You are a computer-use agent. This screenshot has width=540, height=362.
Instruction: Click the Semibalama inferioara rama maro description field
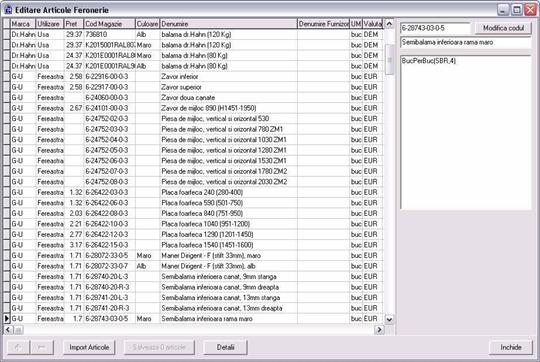(466, 42)
